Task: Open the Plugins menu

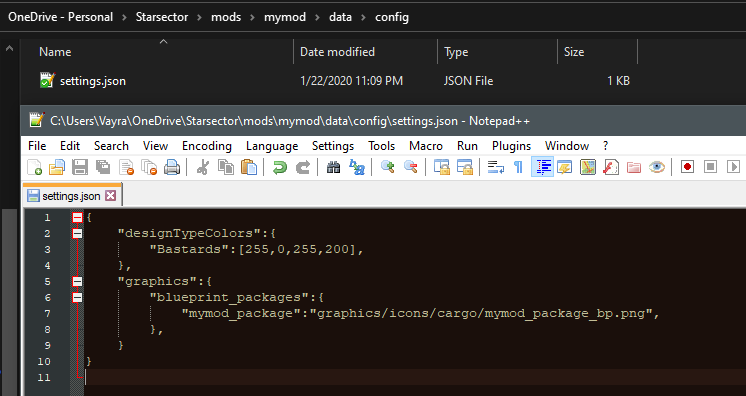Action: coord(511,146)
